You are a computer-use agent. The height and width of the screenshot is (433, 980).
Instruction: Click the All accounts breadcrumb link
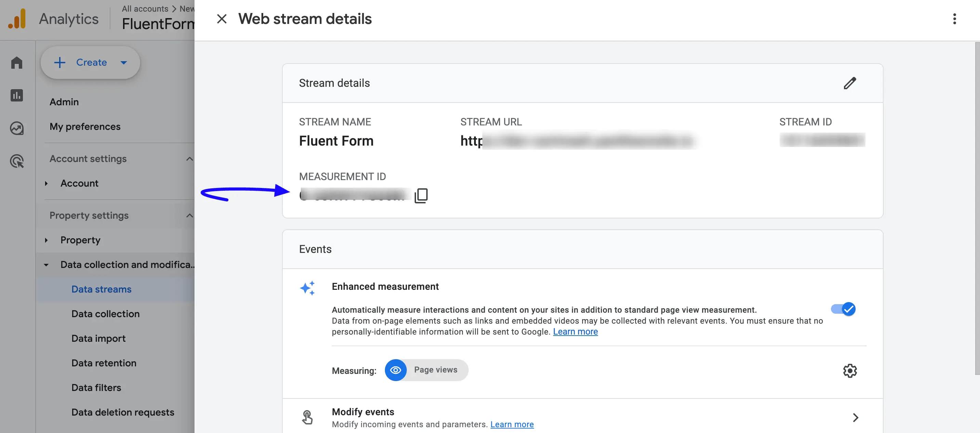[x=145, y=9]
